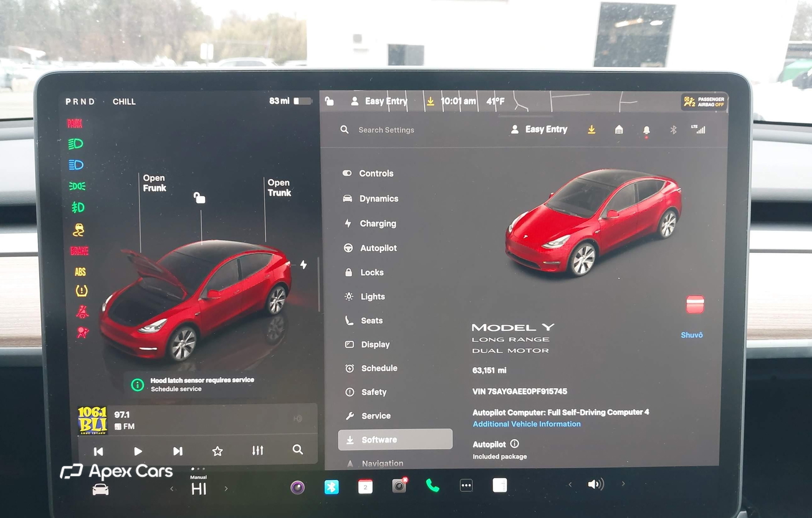The width and height of the screenshot is (812, 518).
Task: Open all apps with three-dots icon
Action: pos(466,485)
